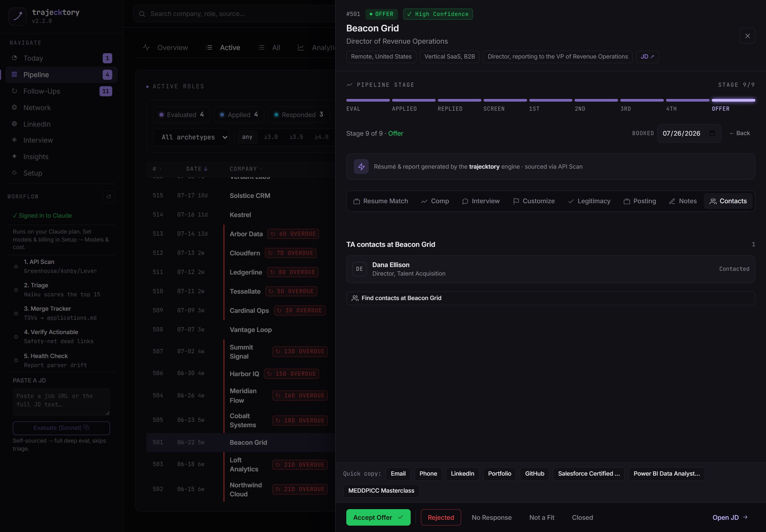Select the Health Check workflow step
Screen dimensions: 766x532
(61, 360)
